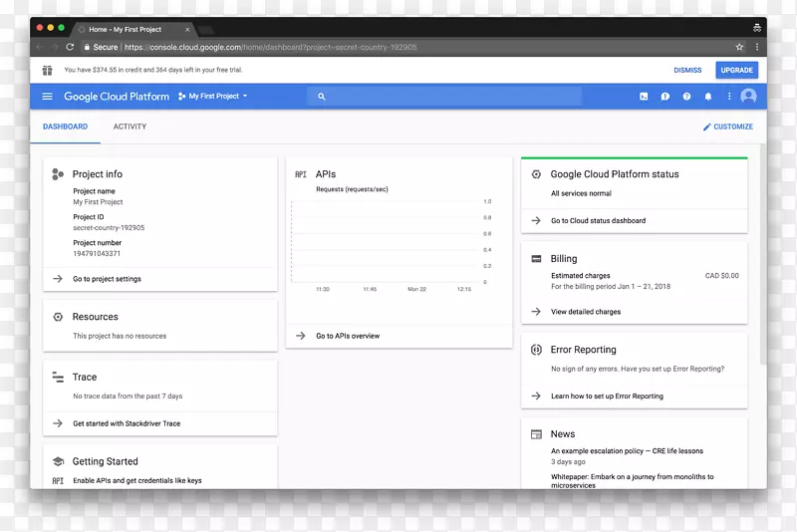This screenshot has width=797, height=532.
Task: Switch to the Activity tab
Action: pos(130,127)
